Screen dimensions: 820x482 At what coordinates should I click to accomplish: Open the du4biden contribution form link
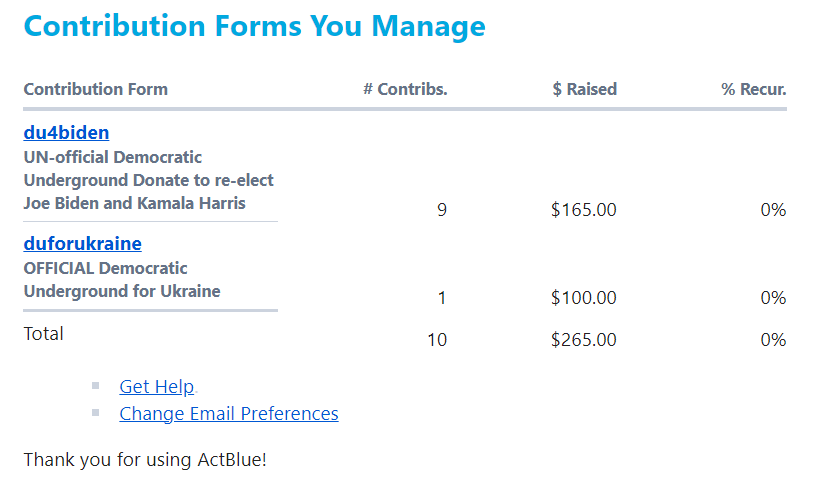pyautogui.click(x=66, y=133)
